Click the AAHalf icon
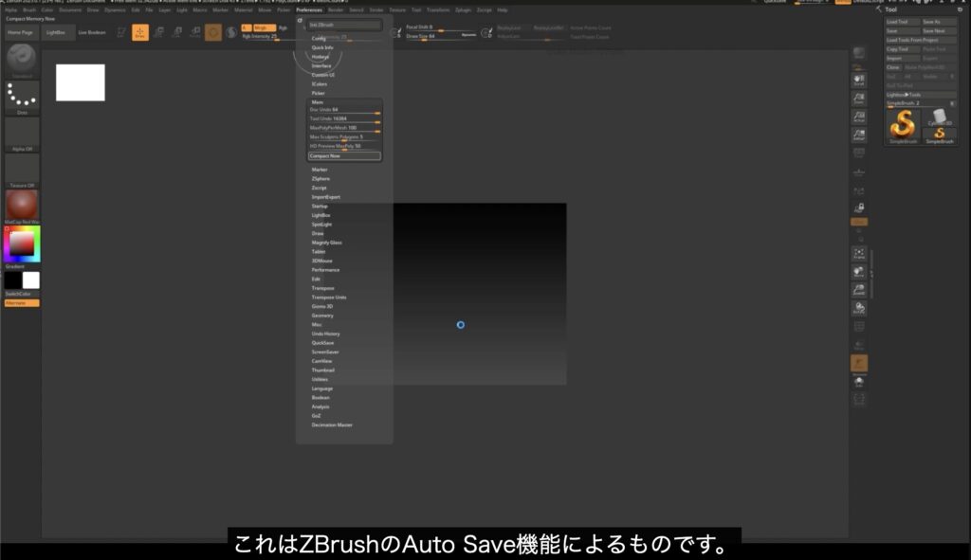Viewport: 971px width, 560px height. (x=859, y=135)
